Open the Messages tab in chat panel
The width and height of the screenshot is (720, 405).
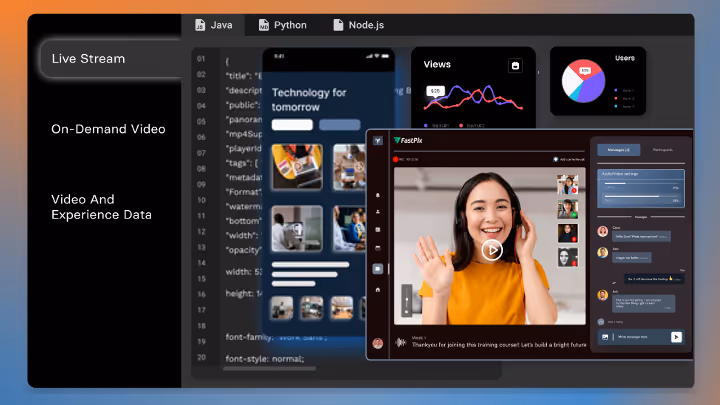619,150
